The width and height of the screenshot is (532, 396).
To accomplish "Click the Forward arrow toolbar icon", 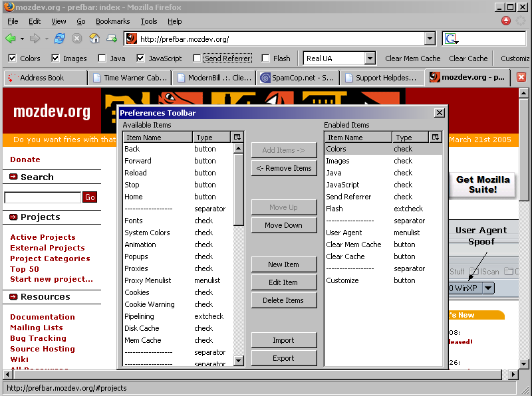I will click(x=35, y=39).
